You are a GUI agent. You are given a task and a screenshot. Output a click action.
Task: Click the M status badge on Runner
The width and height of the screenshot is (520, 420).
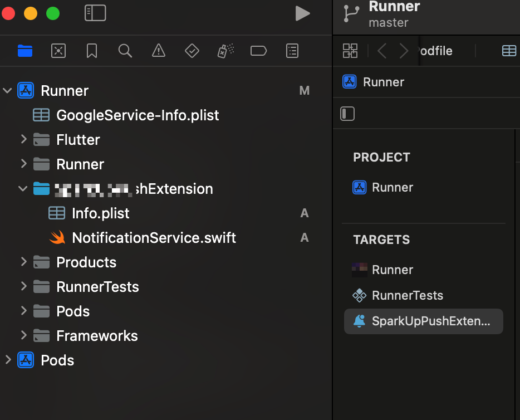coord(305,91)
